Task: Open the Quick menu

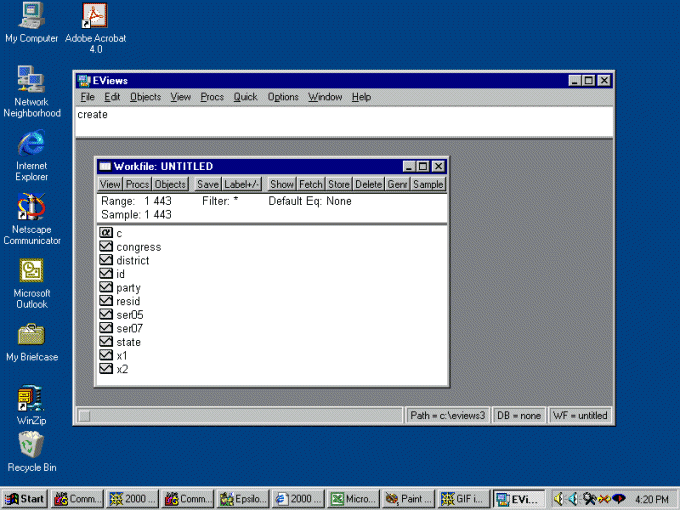Action: point(245,97)
